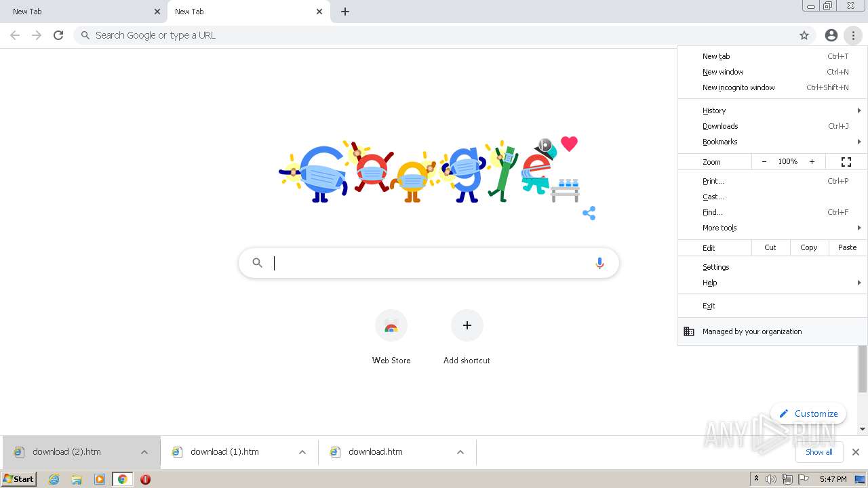The width and height of the screenshot is (868, 488).
Task: Open download.htm file
Action: click(375, 452)
